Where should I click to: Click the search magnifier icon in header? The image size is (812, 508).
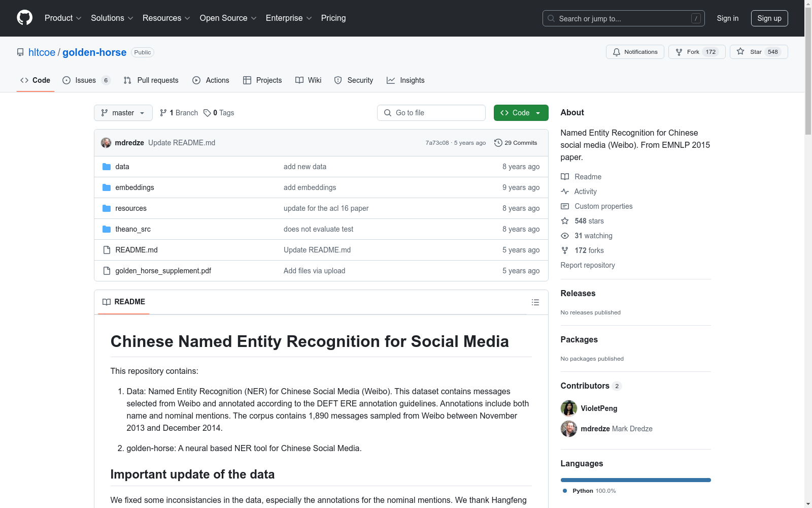click(x=551, y=18)
